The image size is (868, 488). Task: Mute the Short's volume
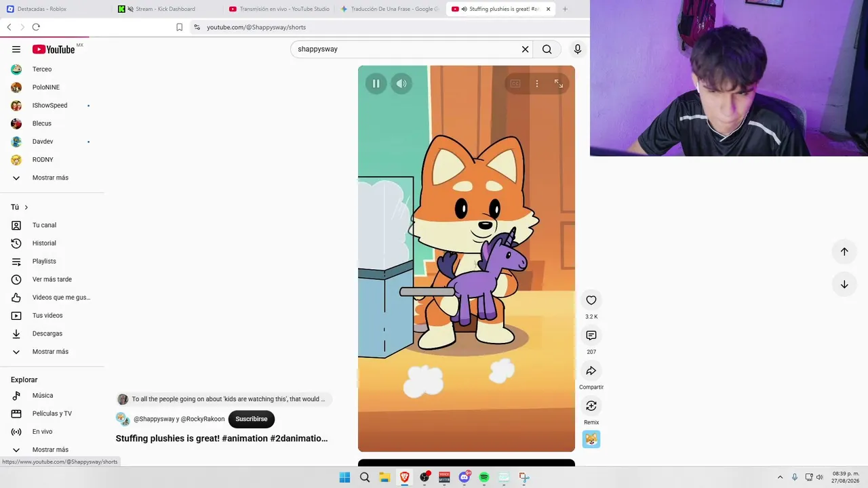401,83
